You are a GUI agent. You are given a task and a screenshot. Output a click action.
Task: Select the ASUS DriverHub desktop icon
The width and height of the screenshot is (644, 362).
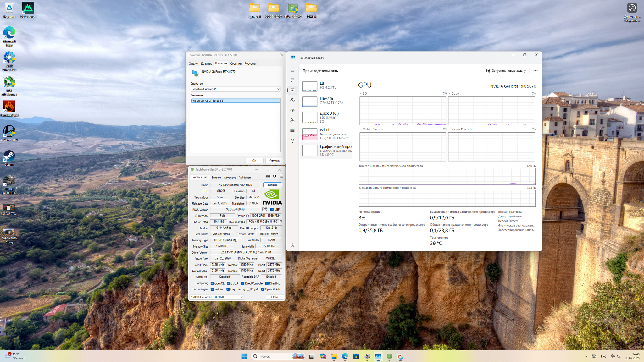[9, 62]
